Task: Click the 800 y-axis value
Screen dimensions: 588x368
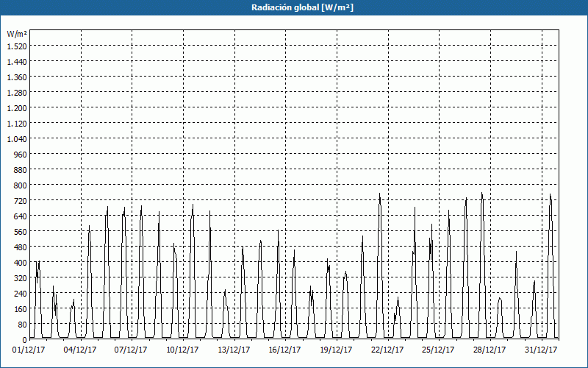Action: point(21,185)
